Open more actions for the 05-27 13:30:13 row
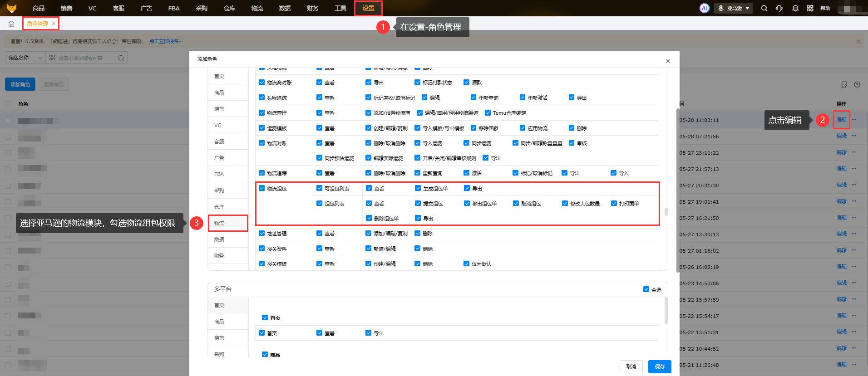868x376 pixels. click(854, 234)
